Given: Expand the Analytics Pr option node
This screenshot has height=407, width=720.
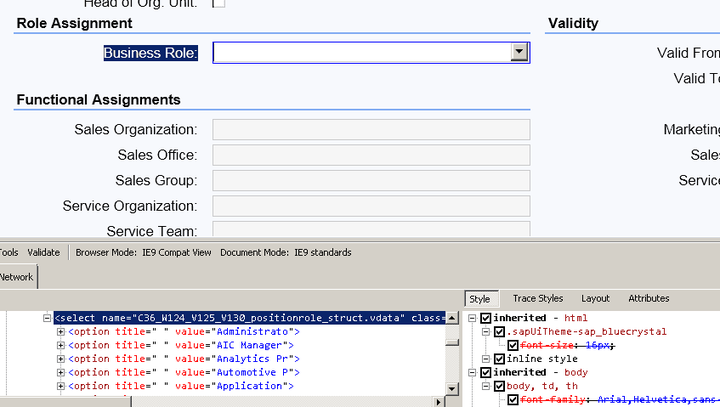Looking at the screenshot, I should click(61, 358).
